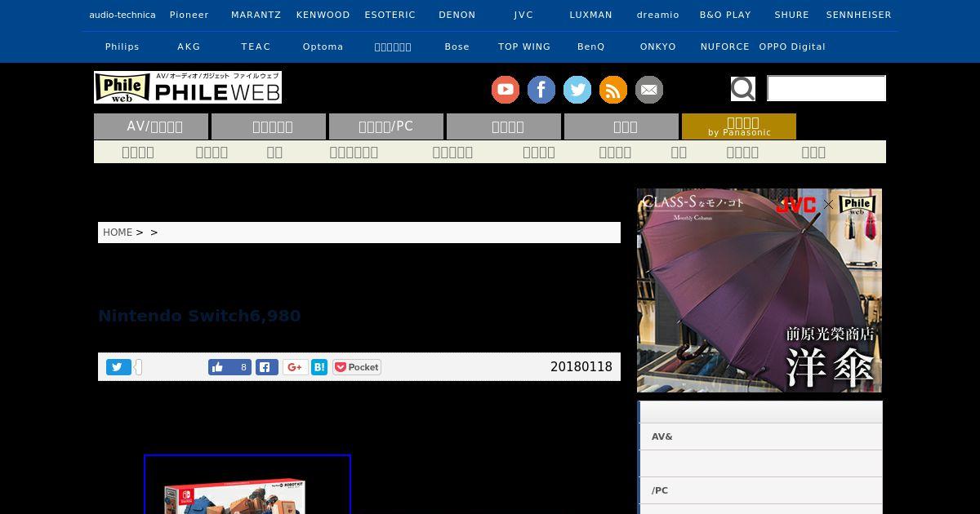Screen dimensions: 980x514
Task: Bookmark article with Hatena B! icon
Action: pyautogui.click(x=319, y=367)
